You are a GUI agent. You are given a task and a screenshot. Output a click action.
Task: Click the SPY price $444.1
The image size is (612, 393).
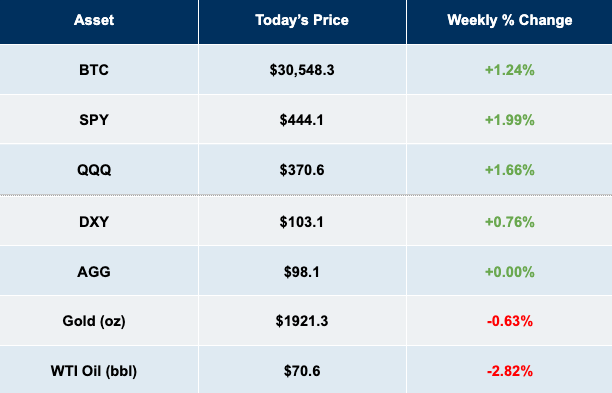(x=302, y=119)
